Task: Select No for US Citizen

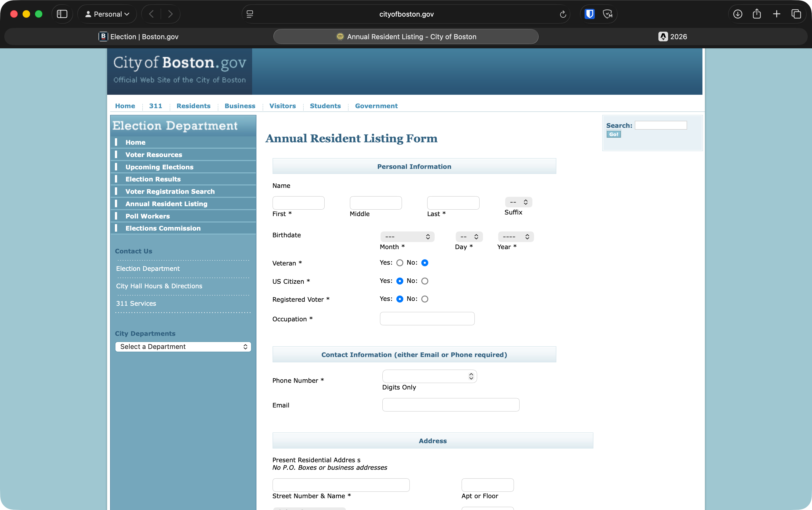Action: 425,281
